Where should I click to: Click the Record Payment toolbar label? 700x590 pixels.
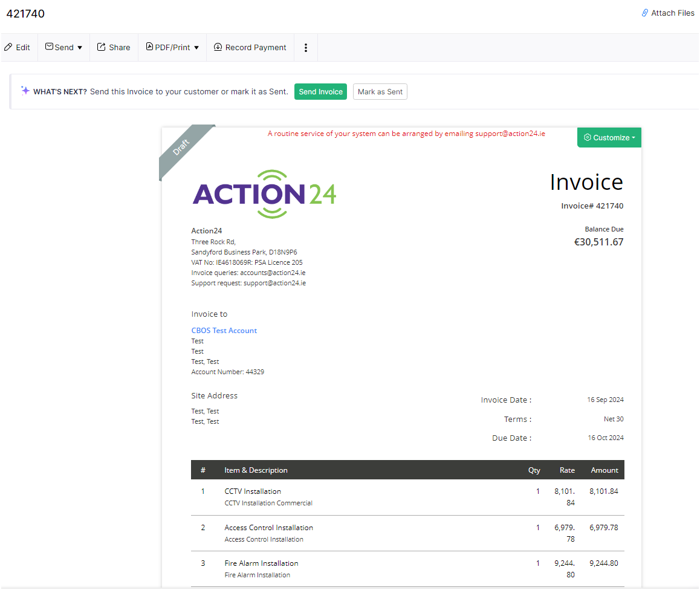pyautogui.click(x=256, y=48)
